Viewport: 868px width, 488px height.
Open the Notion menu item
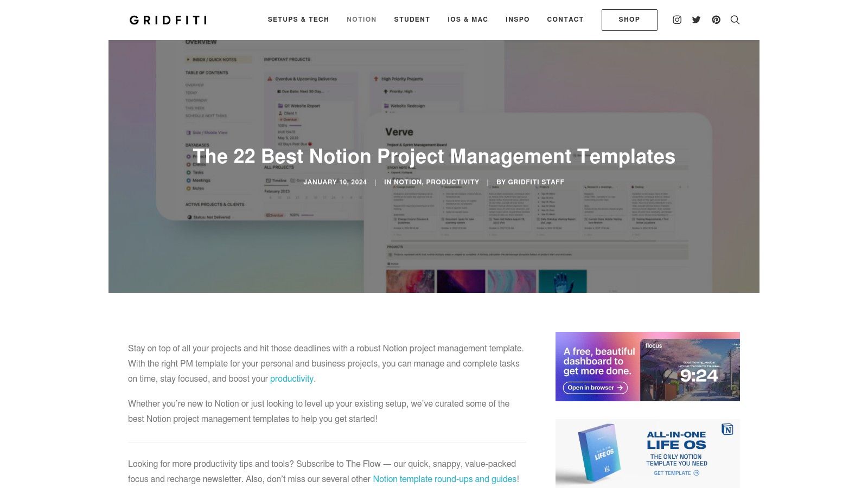pos(361,20)
